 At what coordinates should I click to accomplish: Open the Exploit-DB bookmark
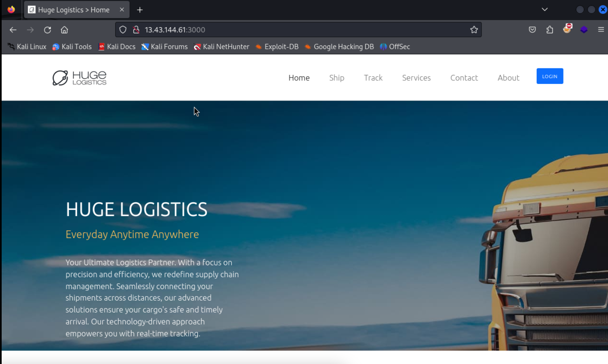tap(277, 47)
